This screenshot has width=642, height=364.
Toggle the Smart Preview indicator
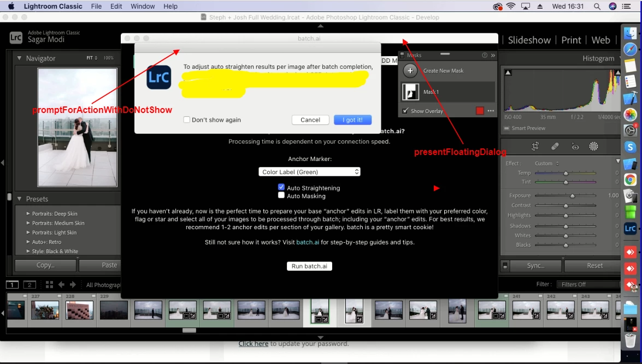coord(507,128)
